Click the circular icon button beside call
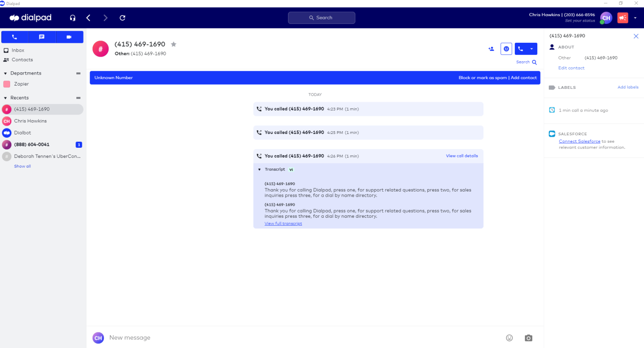644x348 pixels. (506, 49)
